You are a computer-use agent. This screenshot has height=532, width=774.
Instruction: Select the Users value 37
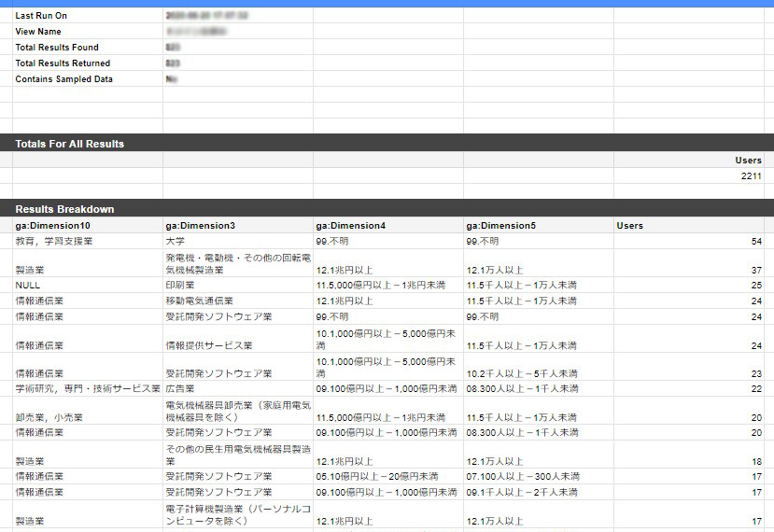[689, 263]
